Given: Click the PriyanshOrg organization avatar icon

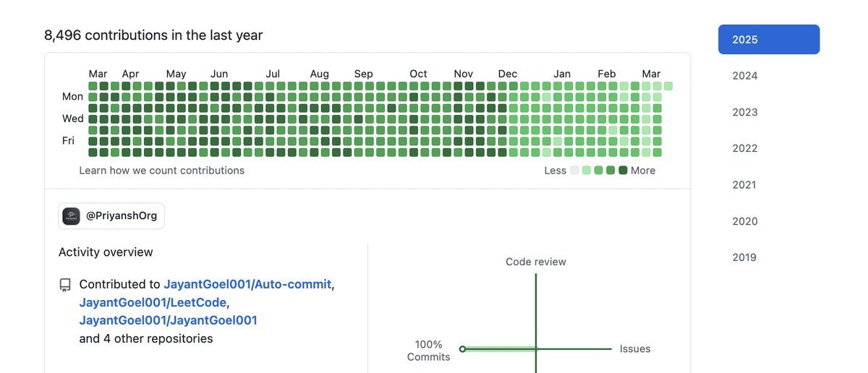Looking at the screenshot, I should point(71,216).
